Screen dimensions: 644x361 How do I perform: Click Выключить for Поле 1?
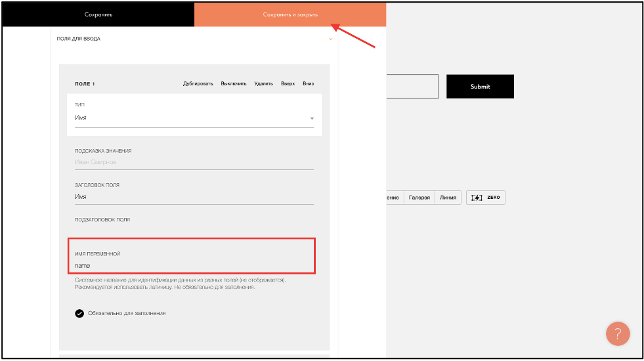(233, 83)
